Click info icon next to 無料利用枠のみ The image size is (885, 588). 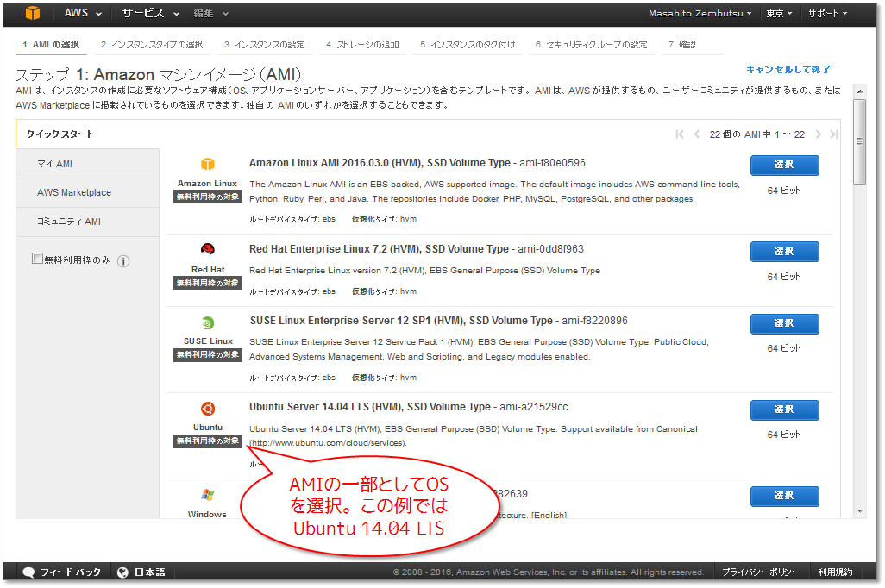pyautogui.click(x=123, y=260)
